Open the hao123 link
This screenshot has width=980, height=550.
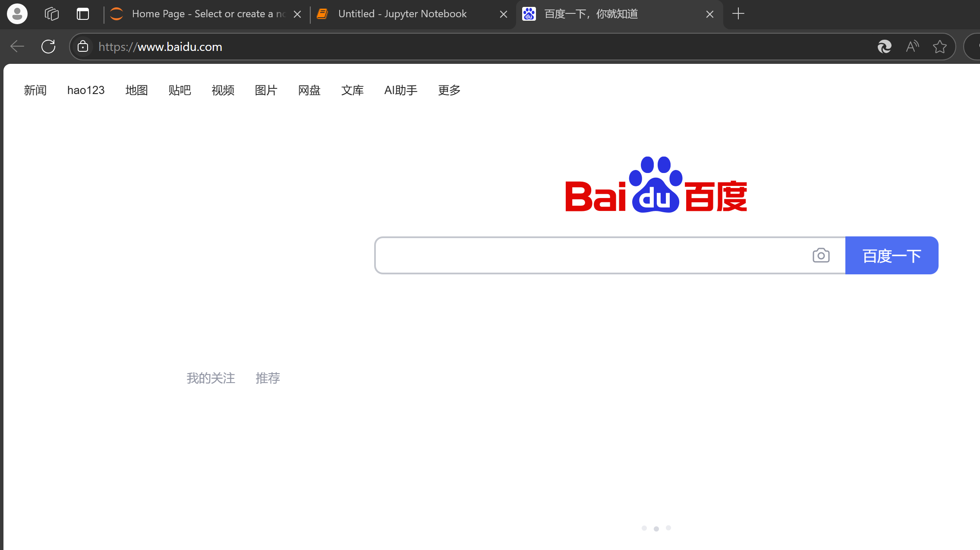point(86,90)
